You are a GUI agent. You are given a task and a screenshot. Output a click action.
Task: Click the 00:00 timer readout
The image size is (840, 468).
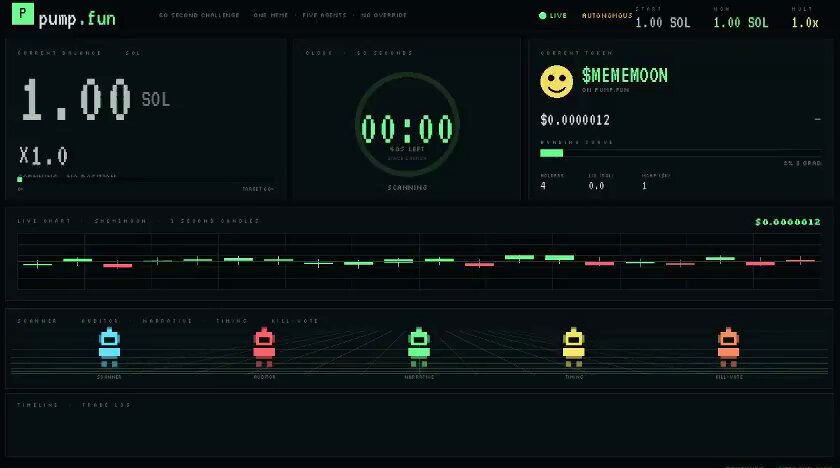407,129
